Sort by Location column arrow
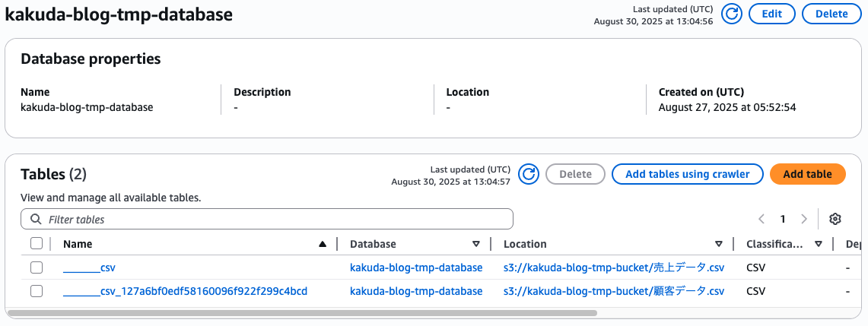This screenshot has width=868, height=326. click(x=718, y=244)
